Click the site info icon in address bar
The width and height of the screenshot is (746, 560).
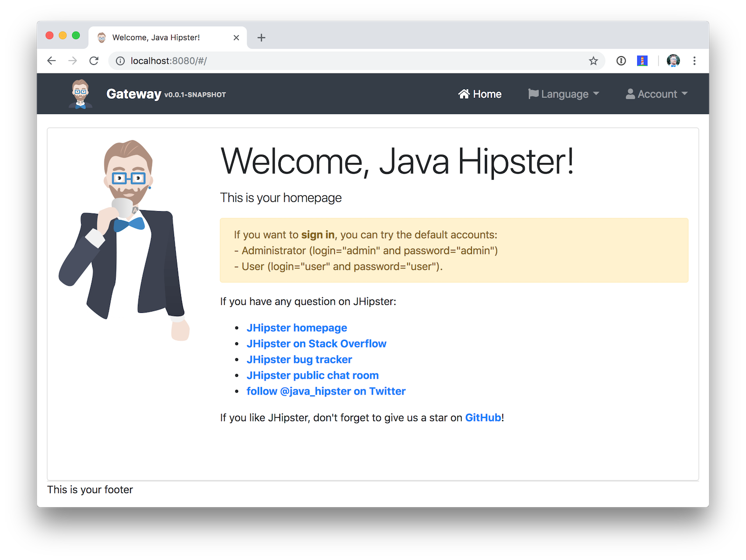120,61
